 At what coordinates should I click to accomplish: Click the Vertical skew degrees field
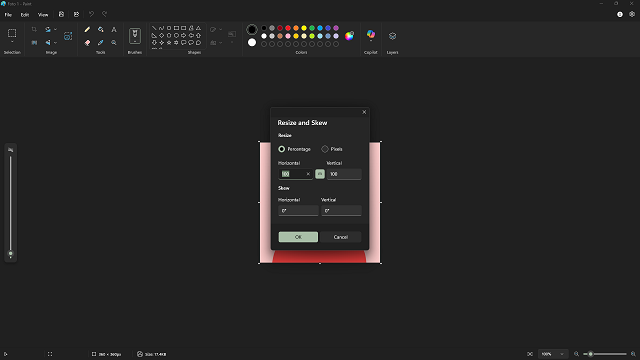coord(341,211)
